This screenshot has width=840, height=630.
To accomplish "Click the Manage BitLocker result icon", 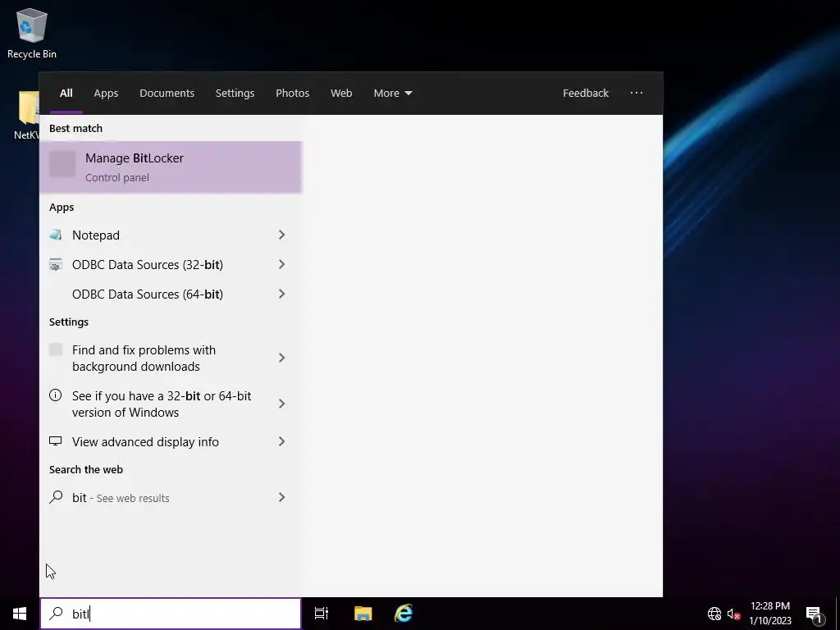I will (x=62, y=164).
